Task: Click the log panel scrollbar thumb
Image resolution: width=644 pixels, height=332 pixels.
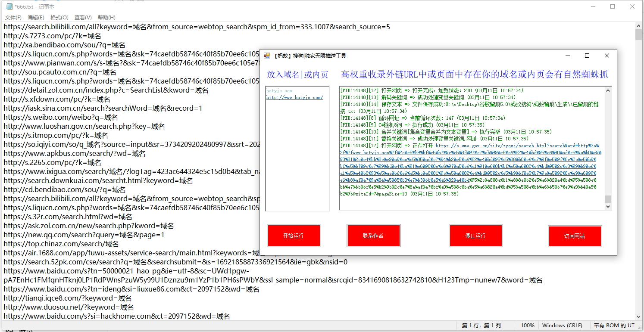Action: (x=608, y=199)
